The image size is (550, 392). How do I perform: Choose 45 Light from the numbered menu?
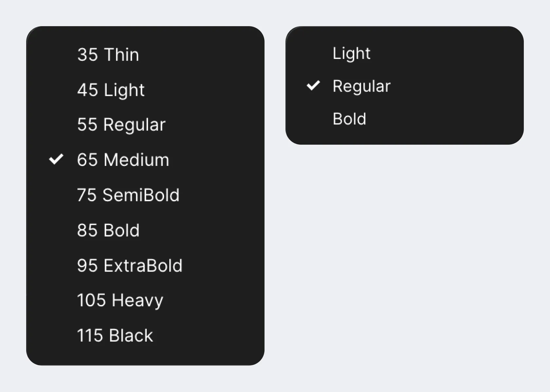[111, 90]
